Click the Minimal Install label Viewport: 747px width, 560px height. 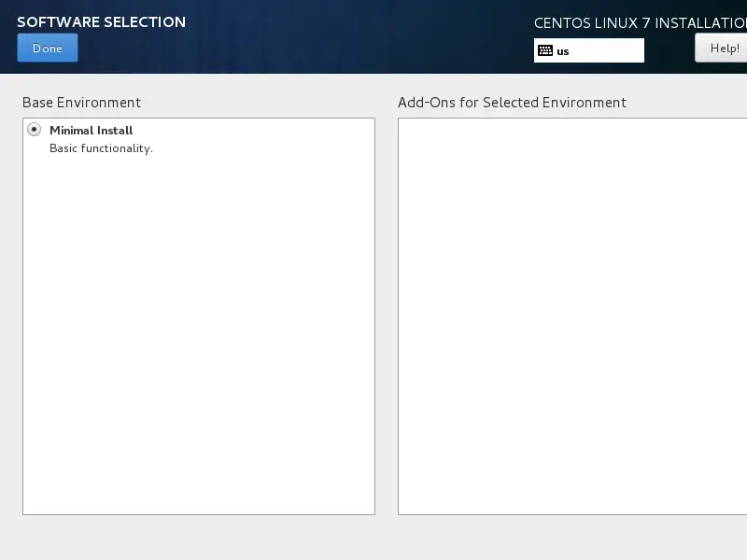click(x=91, y=131)
